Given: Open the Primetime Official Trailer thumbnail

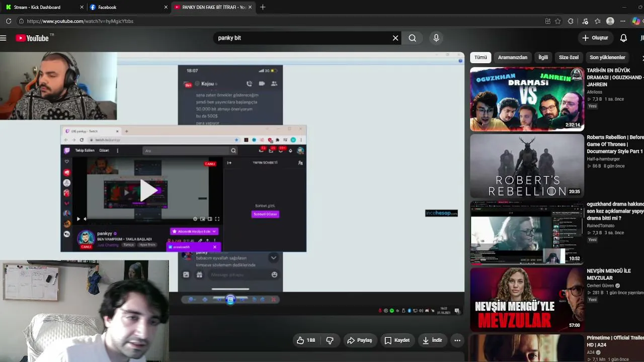Looking at the screenshot, I should pos(527,348).
